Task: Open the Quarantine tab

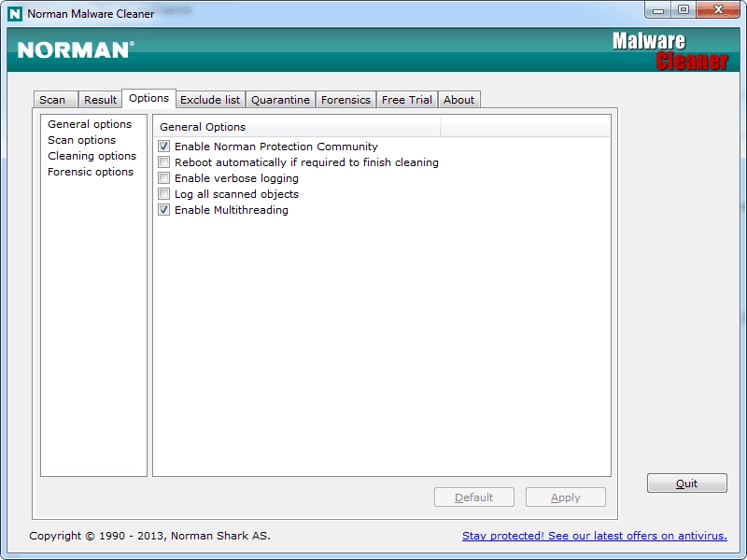Action: click(281, 100)
